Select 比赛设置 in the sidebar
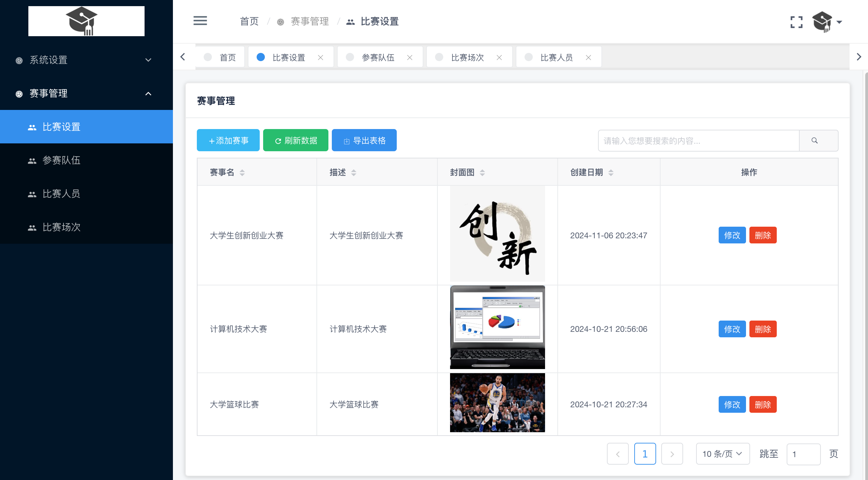This screenshot has height=480, width=868. coord(86,127)
